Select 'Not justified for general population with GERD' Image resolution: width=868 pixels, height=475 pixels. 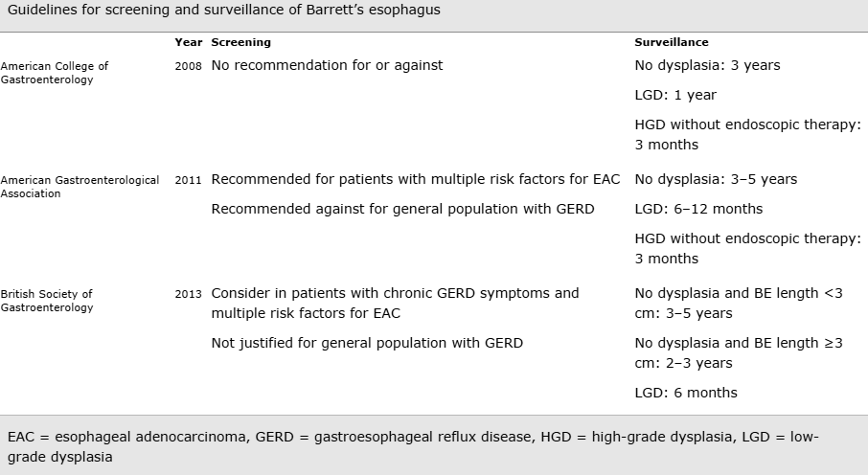[367, 343]
